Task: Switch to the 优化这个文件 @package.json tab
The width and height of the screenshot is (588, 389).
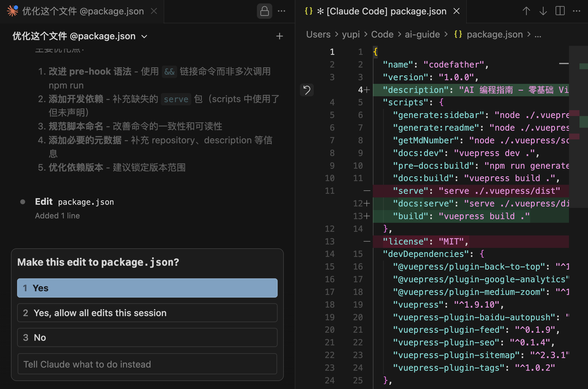Action: 83,11
